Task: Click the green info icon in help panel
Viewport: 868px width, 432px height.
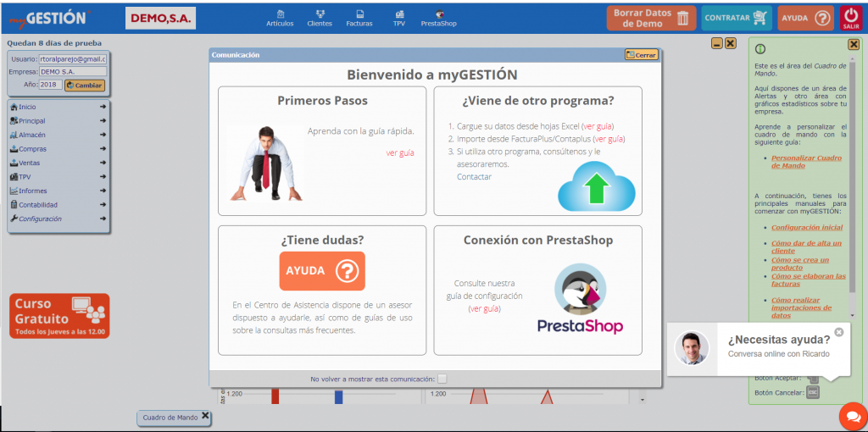Action: [760, 49]
